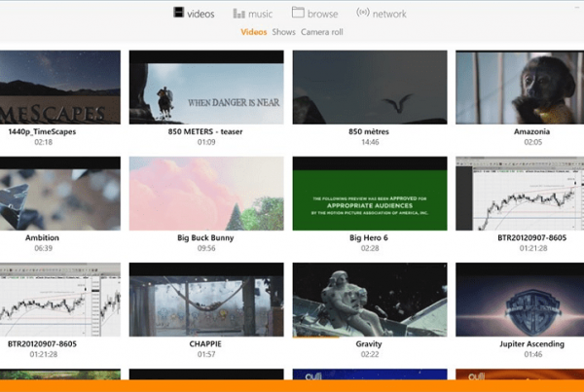
Task: Click the music equalizer icon
Action: (238, 14)
